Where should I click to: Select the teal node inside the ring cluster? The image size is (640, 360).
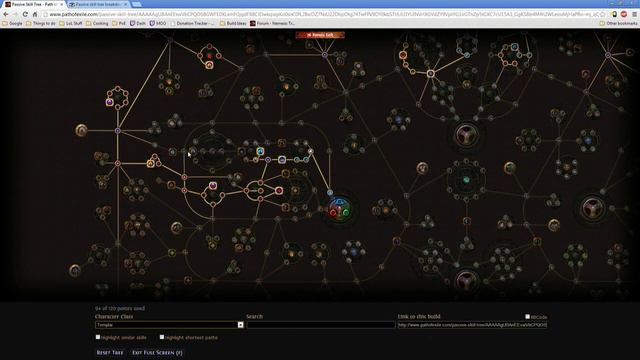click(466, 180)
